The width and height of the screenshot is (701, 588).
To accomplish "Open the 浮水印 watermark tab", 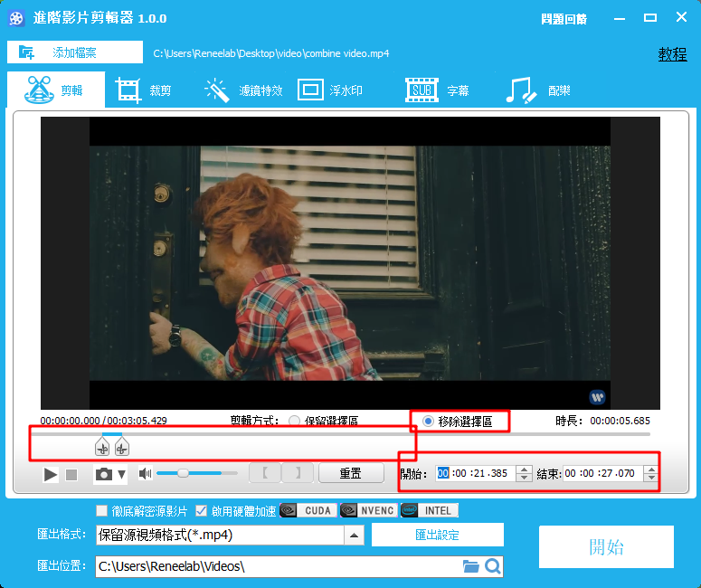I will tap(330, 90).
